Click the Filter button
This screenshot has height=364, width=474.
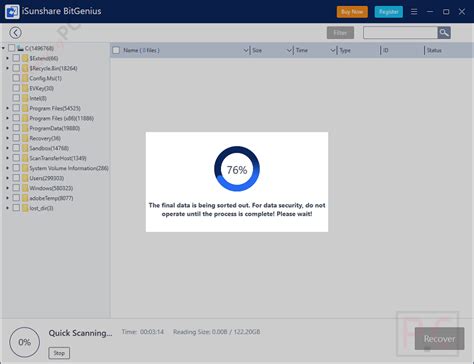[x=340, y=33]
